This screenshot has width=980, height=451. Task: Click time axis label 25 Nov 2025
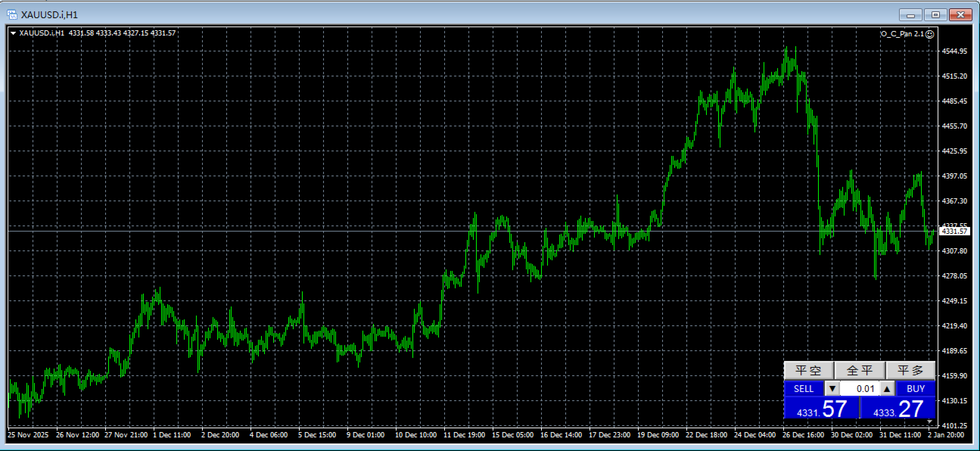pos(26,435)
